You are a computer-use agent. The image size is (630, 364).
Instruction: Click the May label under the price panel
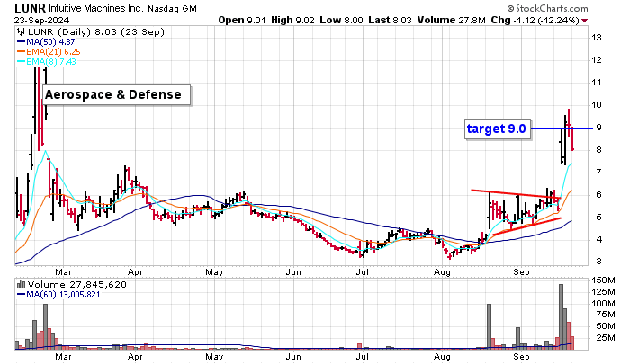tap(214, 272)
